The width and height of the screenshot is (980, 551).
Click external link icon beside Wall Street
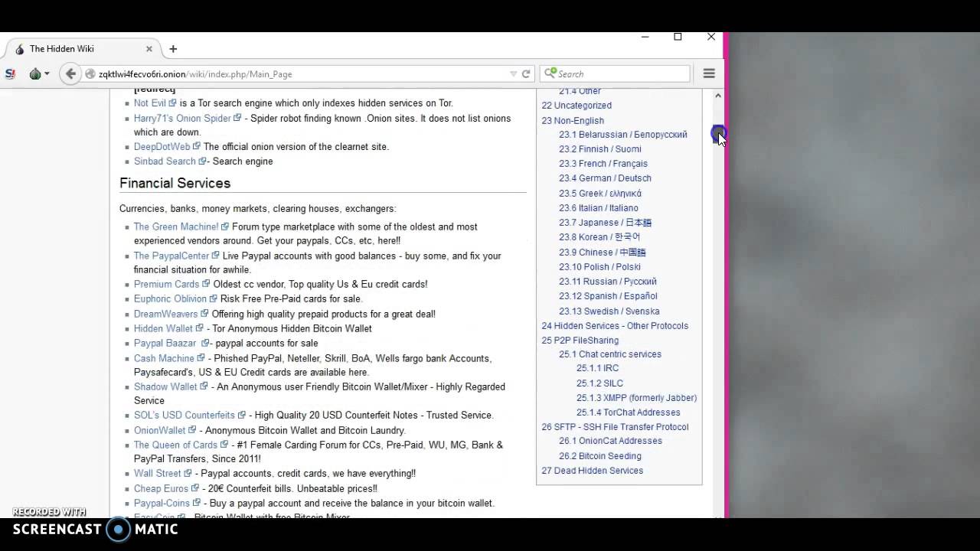pos(188,474)
